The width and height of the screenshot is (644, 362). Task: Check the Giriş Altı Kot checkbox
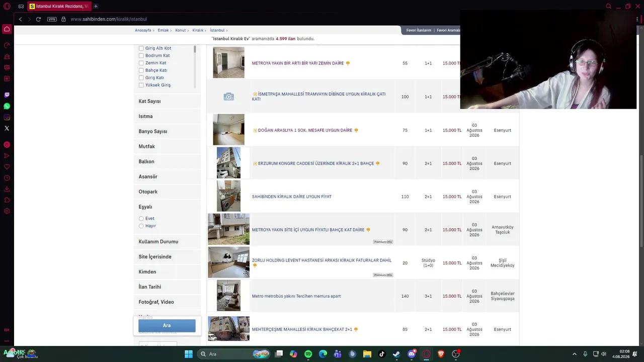coord(141,48)
